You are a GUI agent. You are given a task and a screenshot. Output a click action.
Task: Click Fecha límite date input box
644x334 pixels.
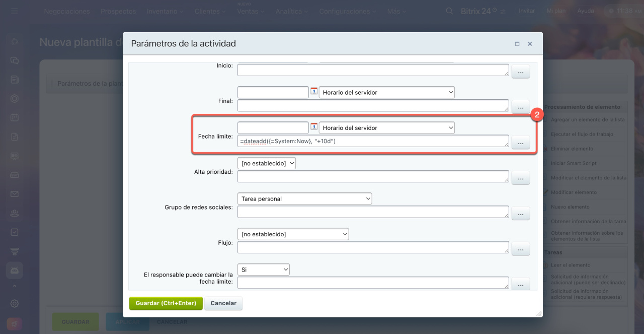tap(273, 127)
